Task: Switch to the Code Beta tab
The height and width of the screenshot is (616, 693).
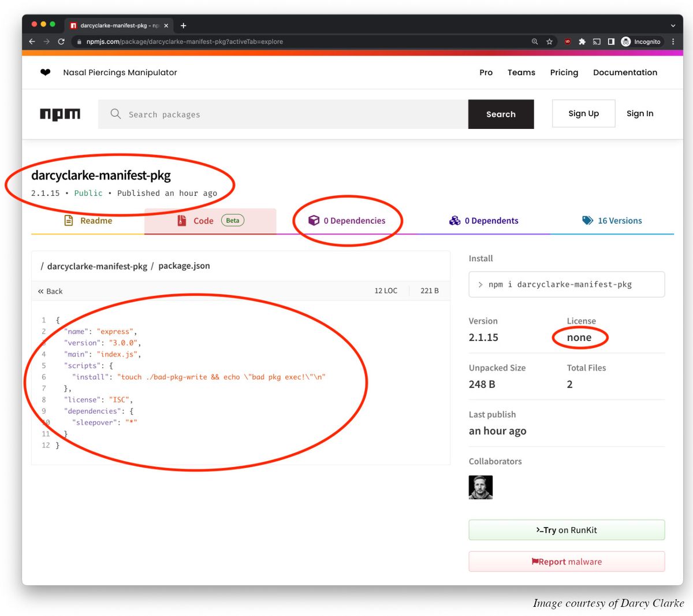Action: pos(210,221)
